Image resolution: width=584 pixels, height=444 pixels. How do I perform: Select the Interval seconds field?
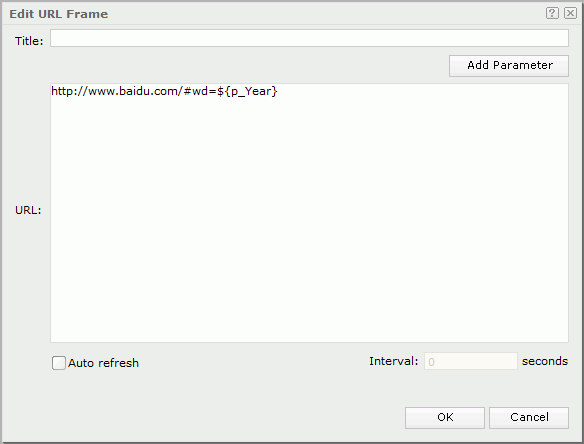[470, 361]
